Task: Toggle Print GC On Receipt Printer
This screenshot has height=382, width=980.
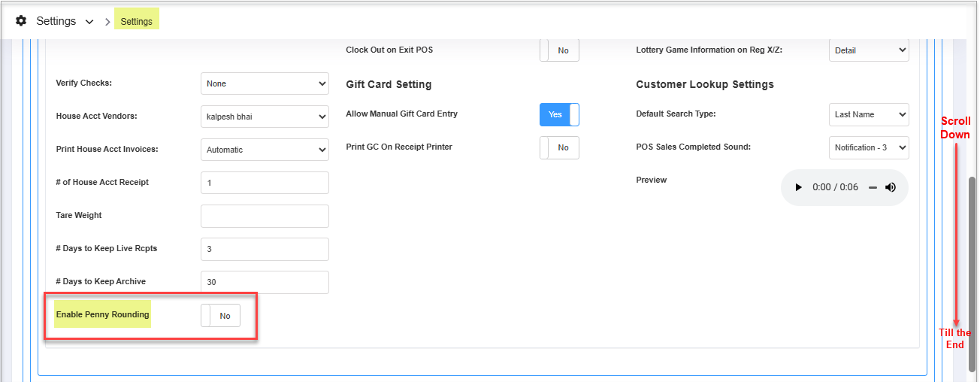Action: [x=559, y=147]
